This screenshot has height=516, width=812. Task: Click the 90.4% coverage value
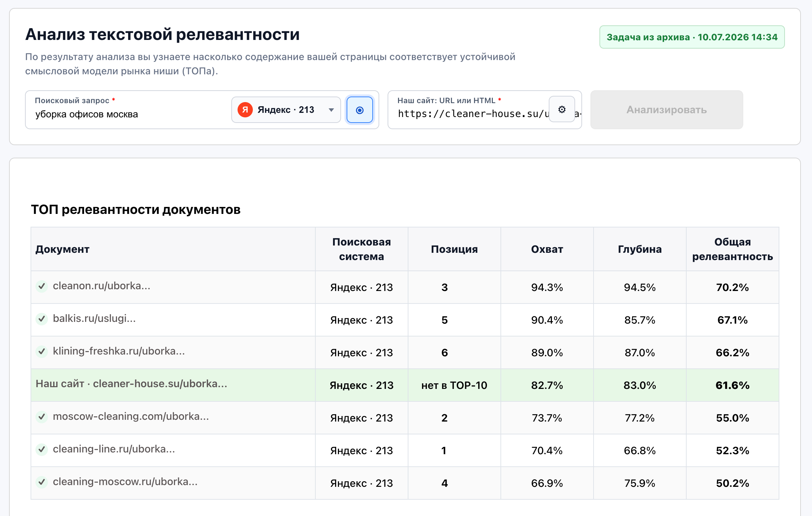[547, 320]
